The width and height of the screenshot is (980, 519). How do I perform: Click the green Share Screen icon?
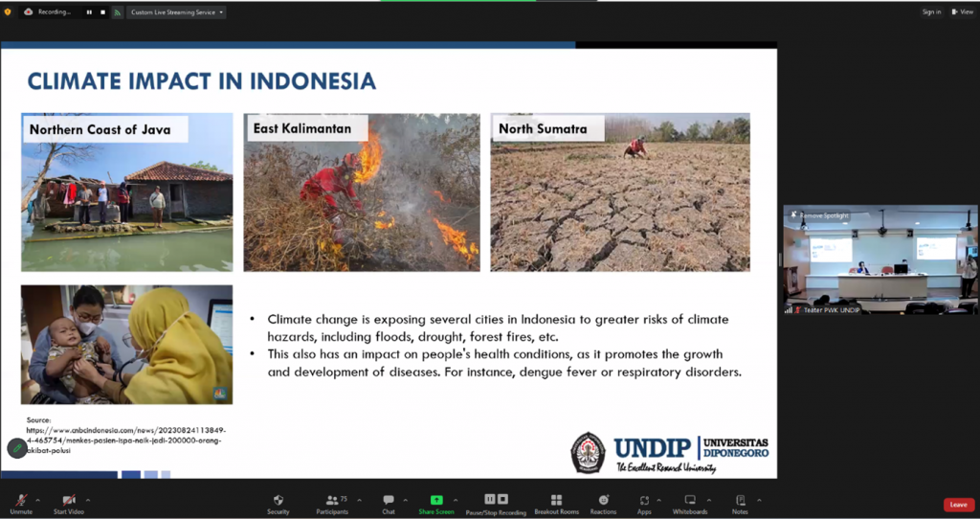click(x=436, y=501)
